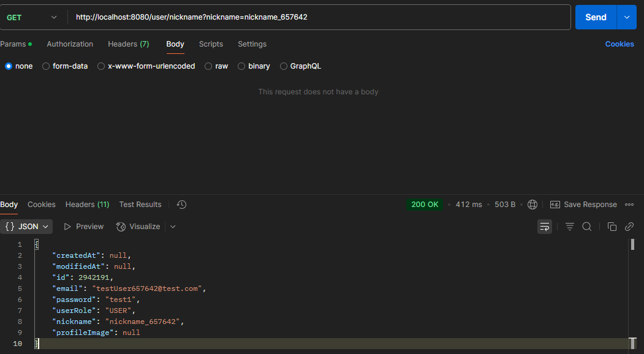Click the 503 B response size
The width and height of the screenshot is (644, 354).
click(x=505, y=205)
